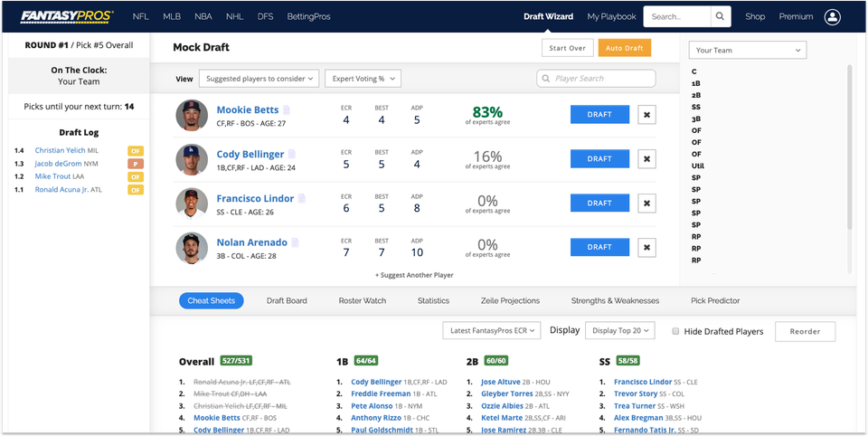Viewport: 868px width, 436px height.
Task: Select the Cheat Sheets tab
Action: coord(212,301)
